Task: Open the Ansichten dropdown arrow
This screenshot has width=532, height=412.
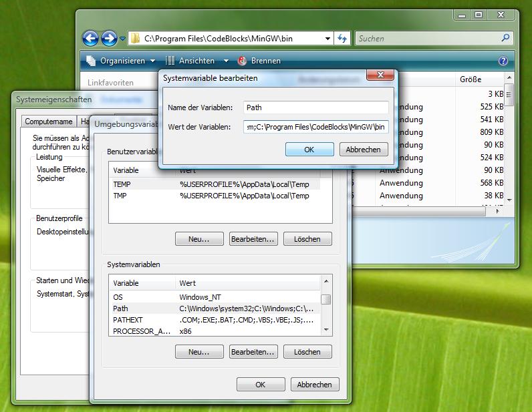Action: click(226, 61)
